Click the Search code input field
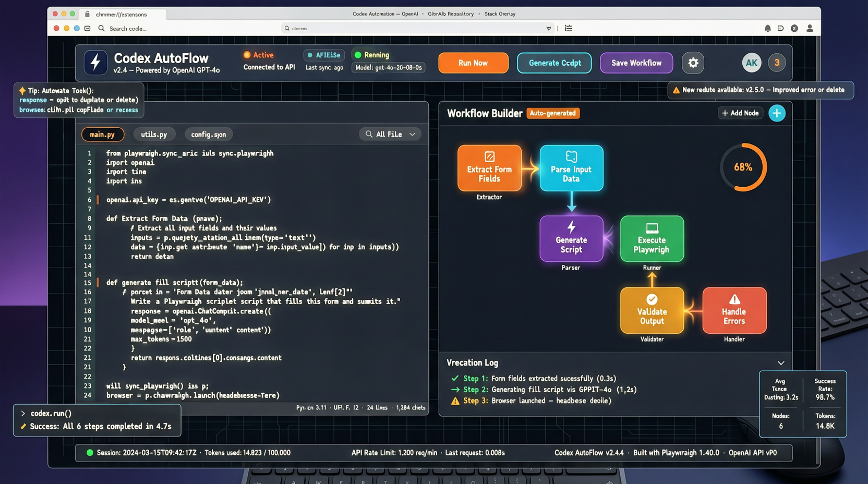The height and width of the screenshot is (484, 868). [128, 29]
